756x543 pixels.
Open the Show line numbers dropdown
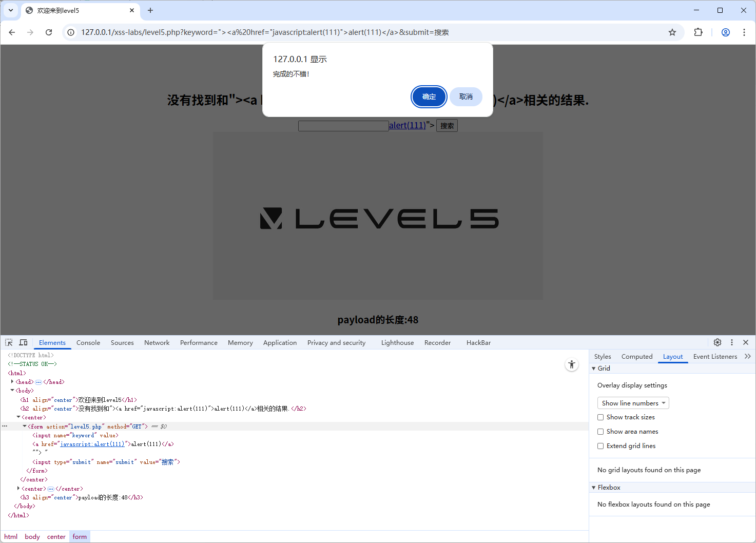pyautogui.click(x=633, y=403)
